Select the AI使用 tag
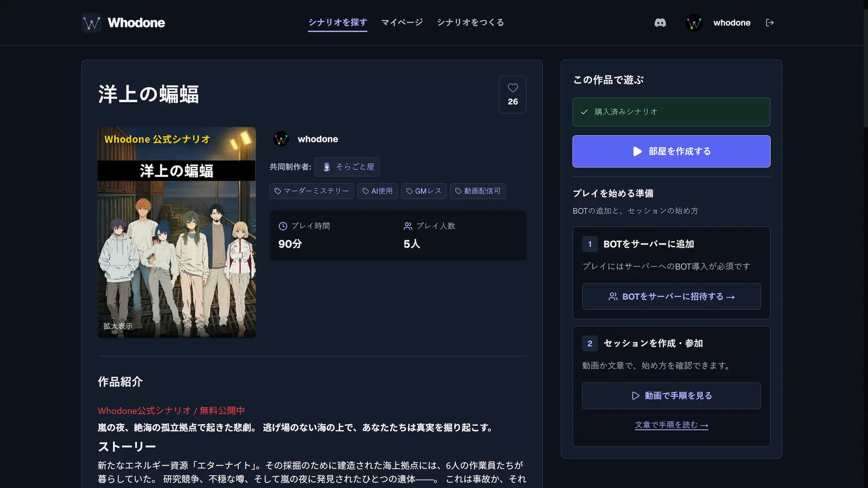The height and width of the screenshot is (488, 868). pos(377,191)
